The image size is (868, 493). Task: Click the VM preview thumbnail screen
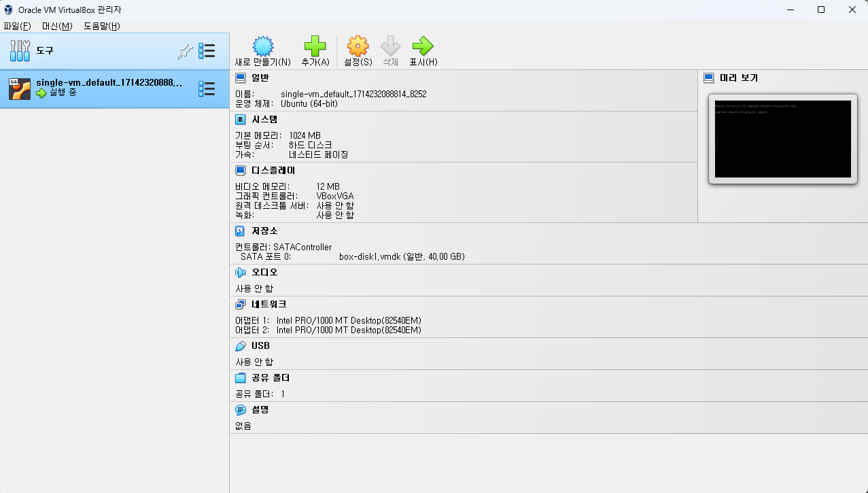(x=782, y=139)
